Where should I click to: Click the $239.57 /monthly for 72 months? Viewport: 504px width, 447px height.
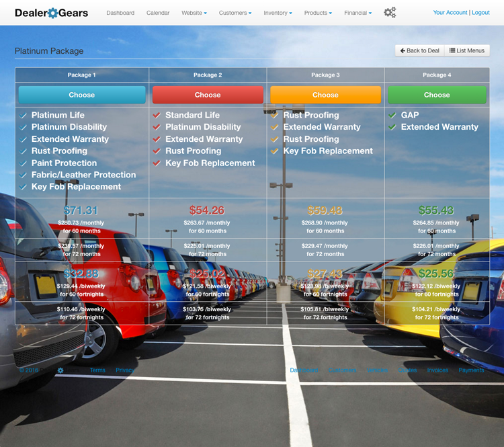[81, 250]
